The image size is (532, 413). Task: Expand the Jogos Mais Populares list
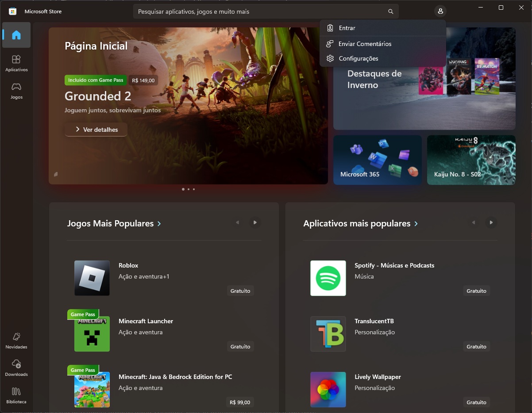click(x=114, y=223)
